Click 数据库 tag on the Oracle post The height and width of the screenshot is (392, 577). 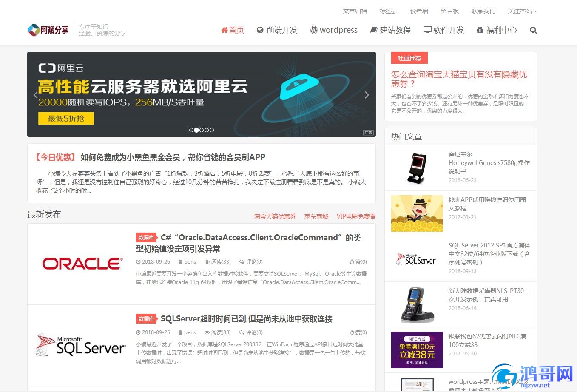146,237
